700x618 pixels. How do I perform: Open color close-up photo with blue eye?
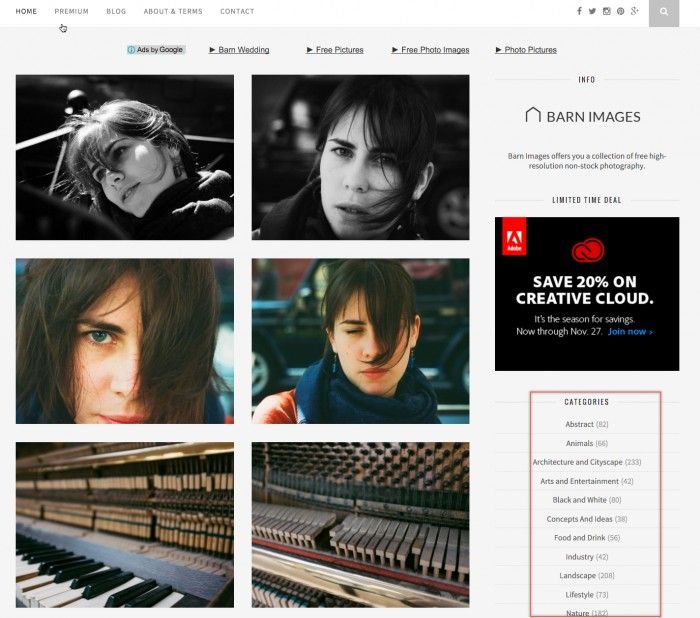[125, 341]
